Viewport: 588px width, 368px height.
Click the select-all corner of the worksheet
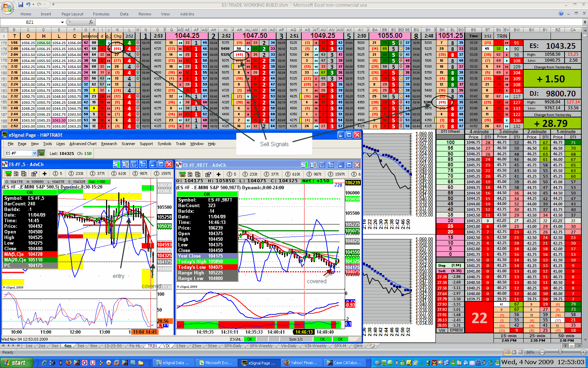click(x=3, y=30)
